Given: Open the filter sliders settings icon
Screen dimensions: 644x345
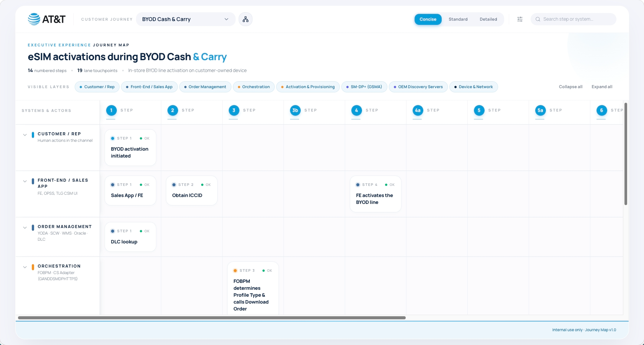Looking at the screenshot, I should point(520,19).
